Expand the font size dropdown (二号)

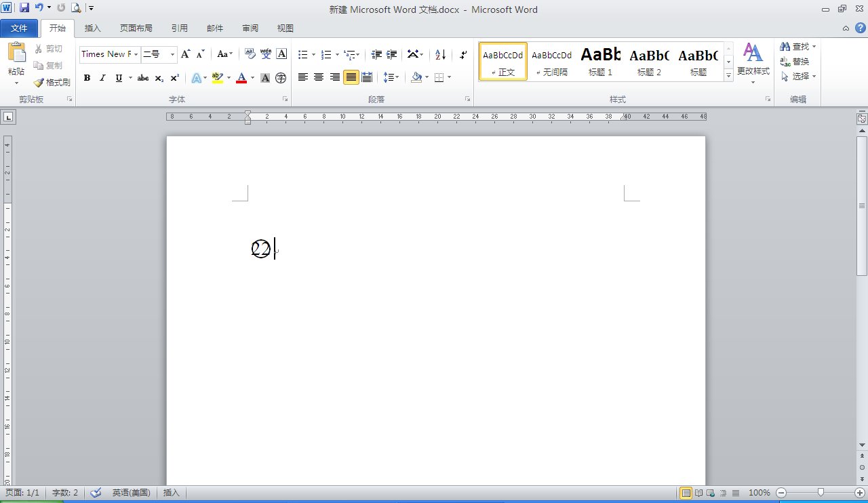(x=172, y=54)
